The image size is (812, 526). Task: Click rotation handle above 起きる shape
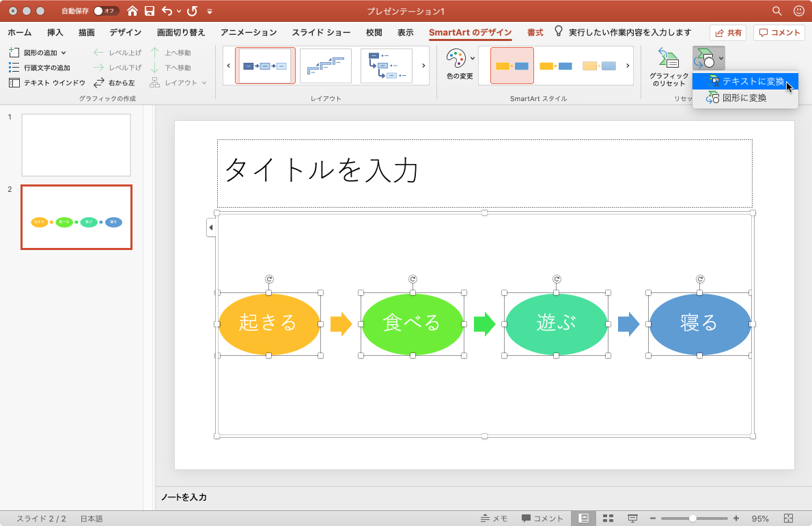[269, 279]
